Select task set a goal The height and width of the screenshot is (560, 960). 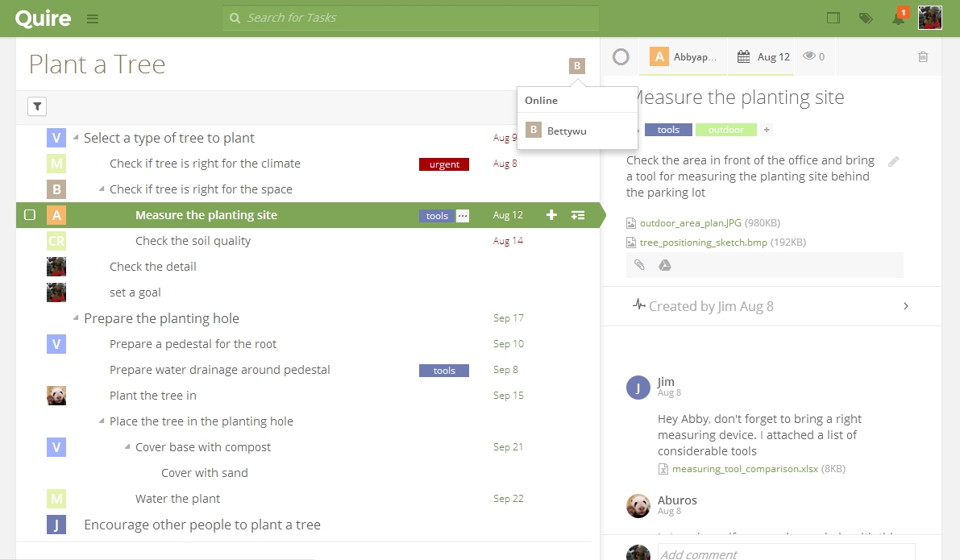coord(135,292)
